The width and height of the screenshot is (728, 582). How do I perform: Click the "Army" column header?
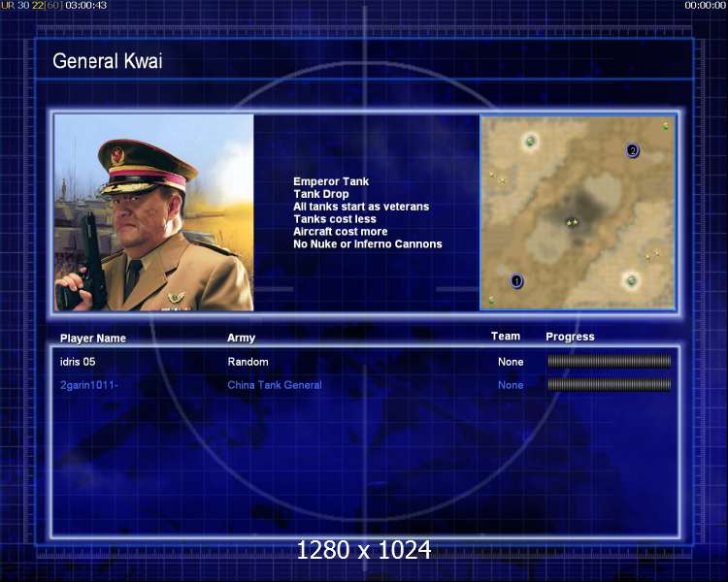pyautogui.click(x=241, y=339)
